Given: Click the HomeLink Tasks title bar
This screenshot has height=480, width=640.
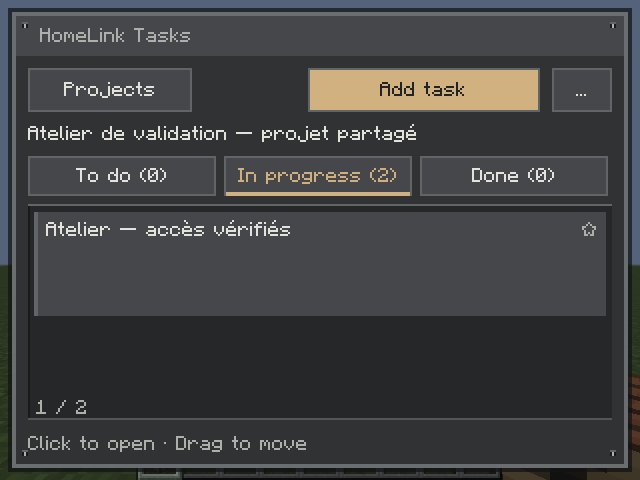Looking at the screenshot, I should [320, 36].
